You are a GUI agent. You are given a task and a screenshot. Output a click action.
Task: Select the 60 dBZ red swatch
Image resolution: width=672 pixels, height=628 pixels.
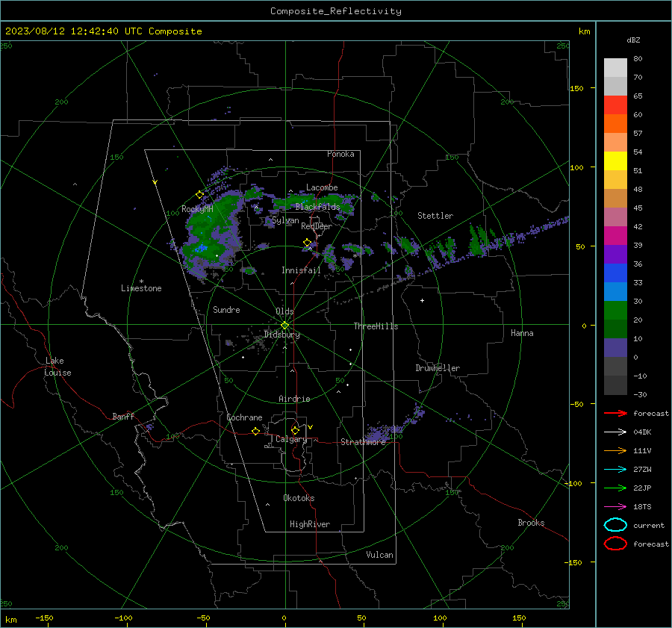point(615,105)
